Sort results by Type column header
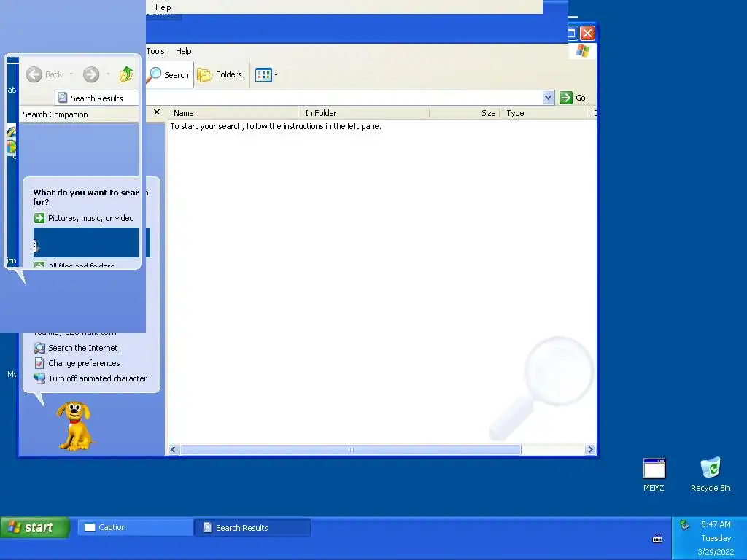The image size is (747, 560). point(543,113)
